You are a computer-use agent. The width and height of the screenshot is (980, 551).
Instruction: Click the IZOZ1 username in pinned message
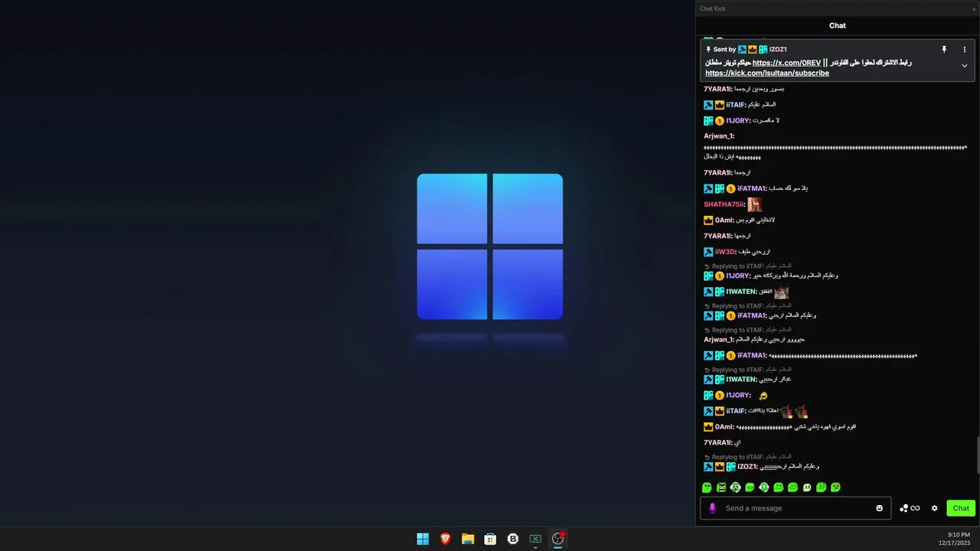click(x=778, y=50)
